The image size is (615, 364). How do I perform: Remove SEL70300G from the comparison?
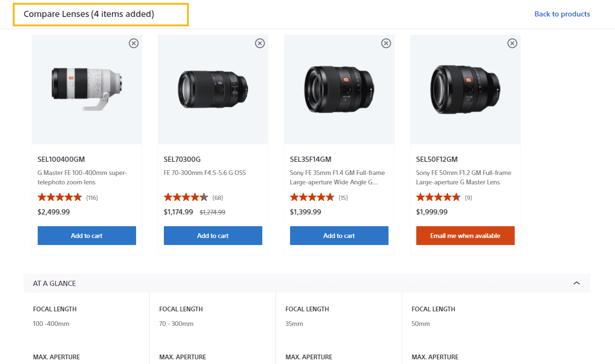(260, 43)
